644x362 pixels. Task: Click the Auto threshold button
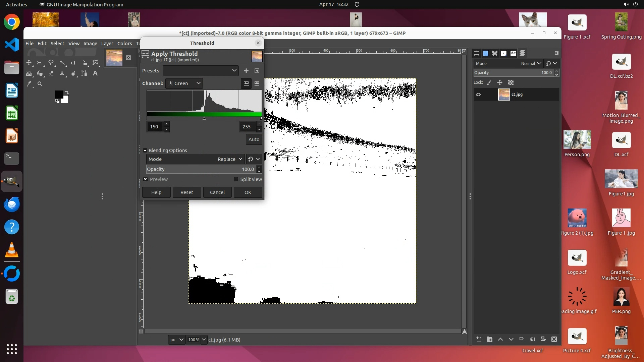(x=254, y=139)
